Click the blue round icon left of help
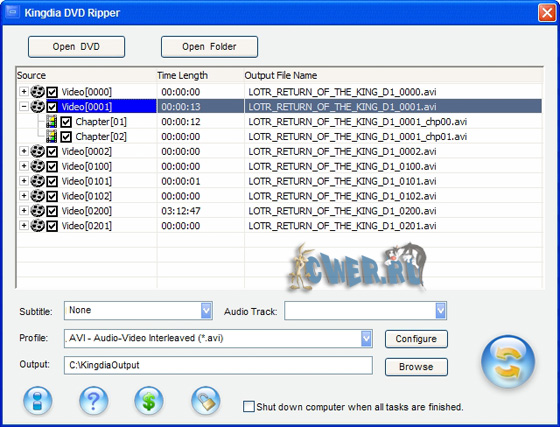This screenshot has height=427, width=560. 38,401
